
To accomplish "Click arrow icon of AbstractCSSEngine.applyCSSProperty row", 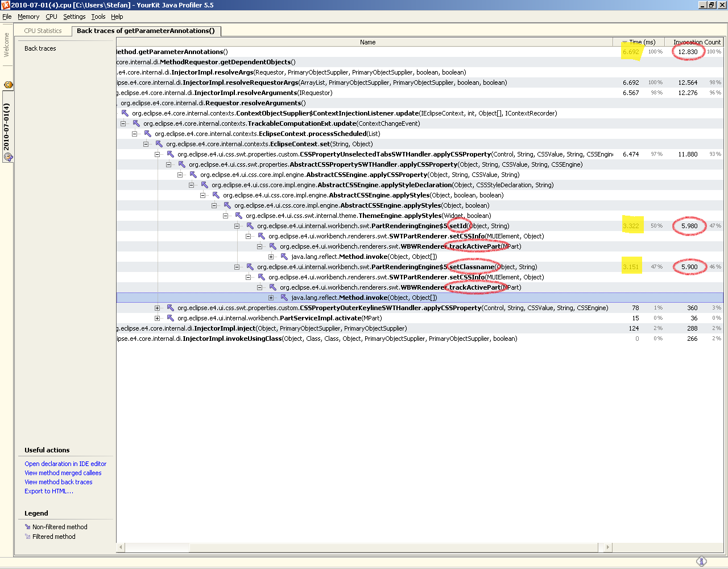I will coord(193,175).
